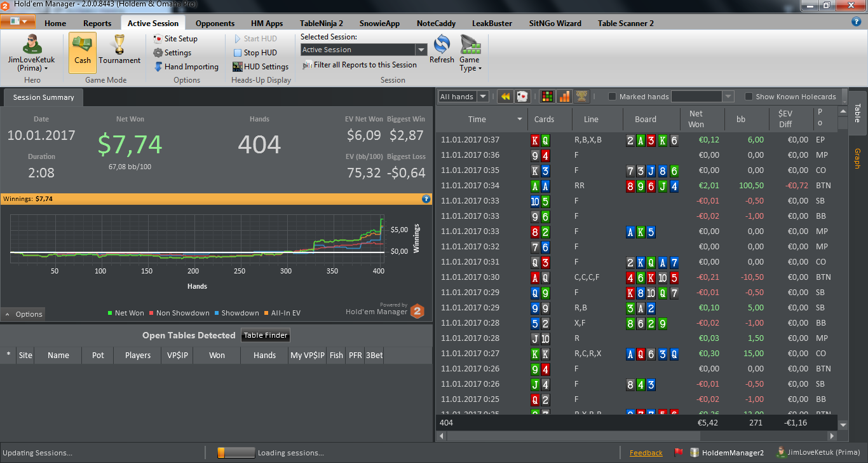868x463 pixels.
Task: Click the Winnings graph help icon
Action: (x=426, y=199)
